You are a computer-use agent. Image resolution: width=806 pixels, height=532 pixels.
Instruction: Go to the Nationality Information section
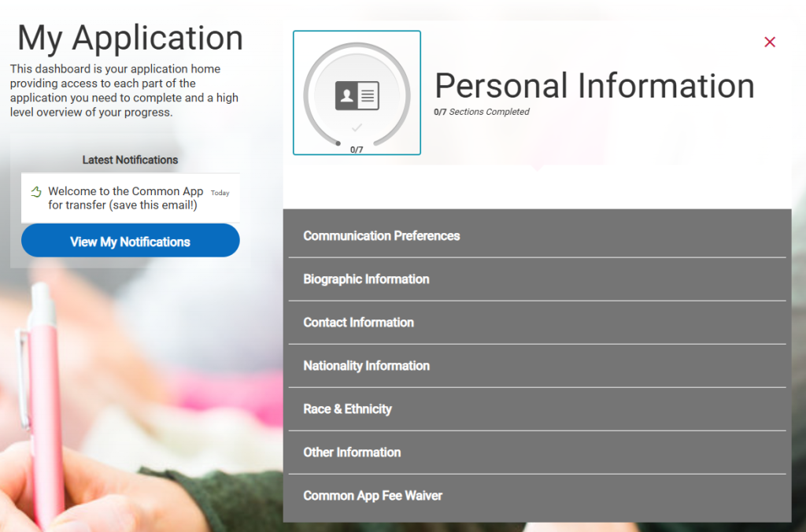[366, 366]
